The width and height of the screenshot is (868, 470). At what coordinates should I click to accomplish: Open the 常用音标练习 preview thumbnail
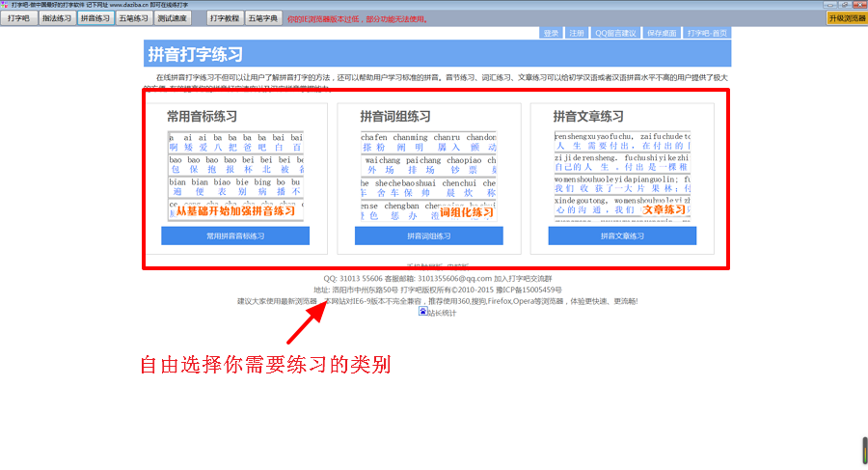(x=235, y=176)
